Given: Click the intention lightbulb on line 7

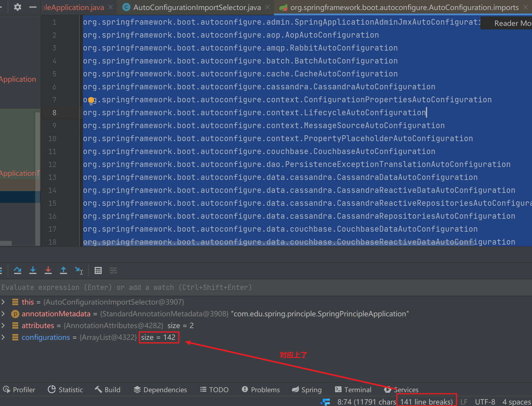Looking at the screenshot, I should (x=91, y=101).
